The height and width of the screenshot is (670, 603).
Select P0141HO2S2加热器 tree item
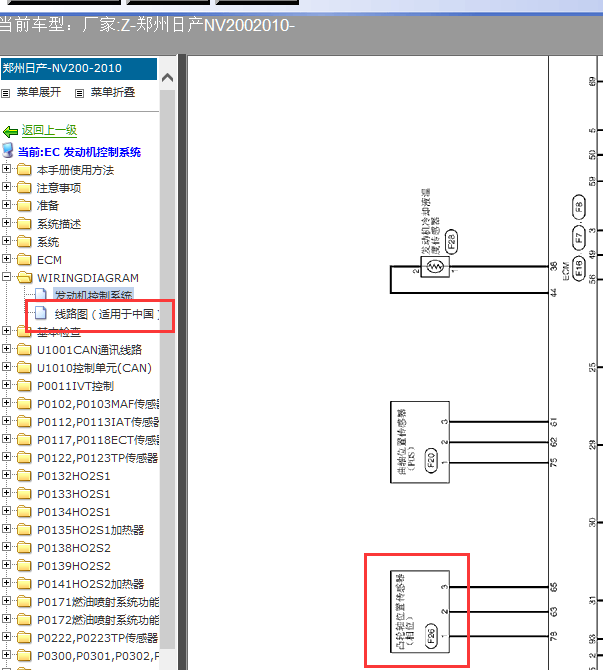pos(90,584)
